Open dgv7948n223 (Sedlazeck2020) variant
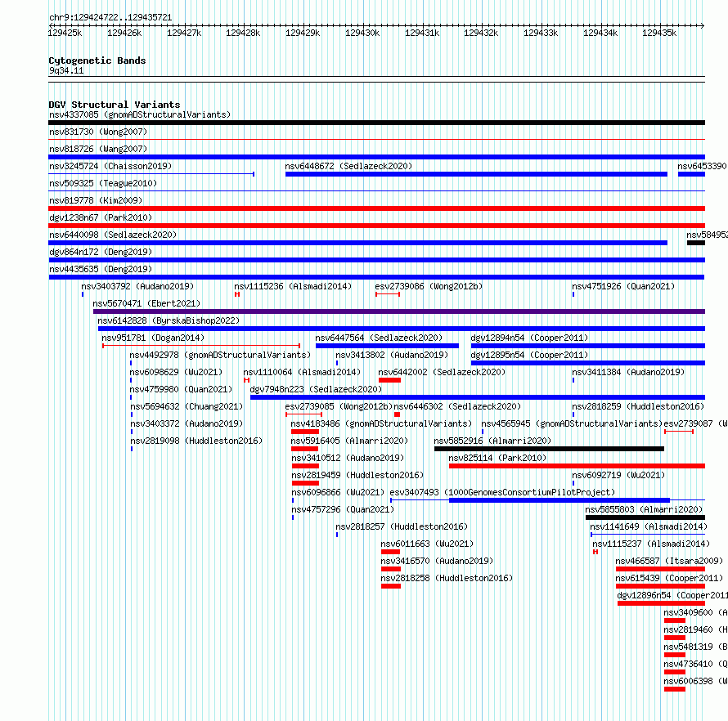 pyautogui.click(x=316, y=389)
